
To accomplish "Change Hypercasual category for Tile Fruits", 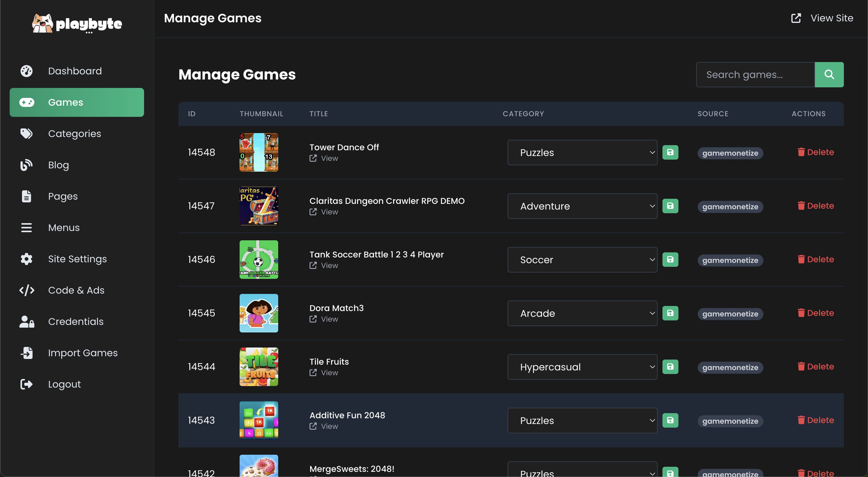I will point(582,367).
